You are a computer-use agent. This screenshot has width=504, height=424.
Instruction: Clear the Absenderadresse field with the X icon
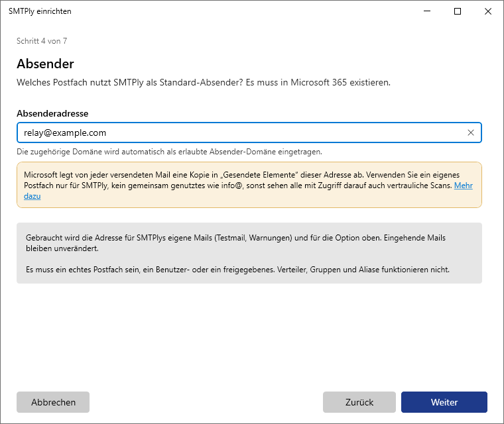click(x=471, y=132)
